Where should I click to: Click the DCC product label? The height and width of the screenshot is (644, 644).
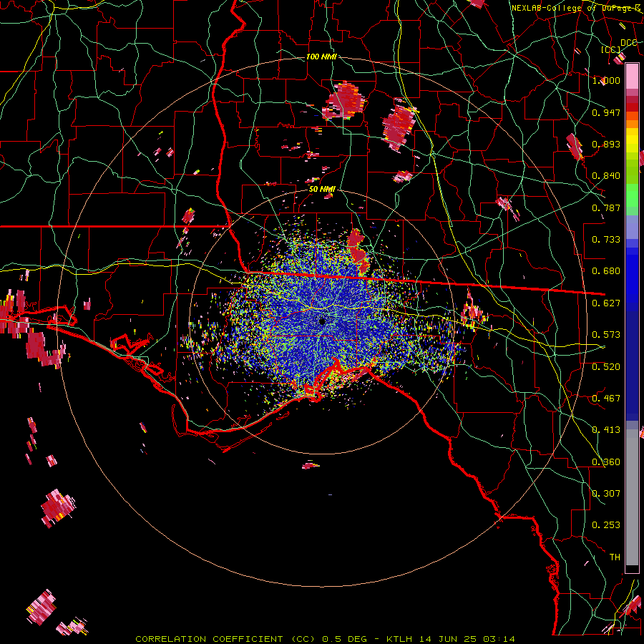(x=629, y=42)
